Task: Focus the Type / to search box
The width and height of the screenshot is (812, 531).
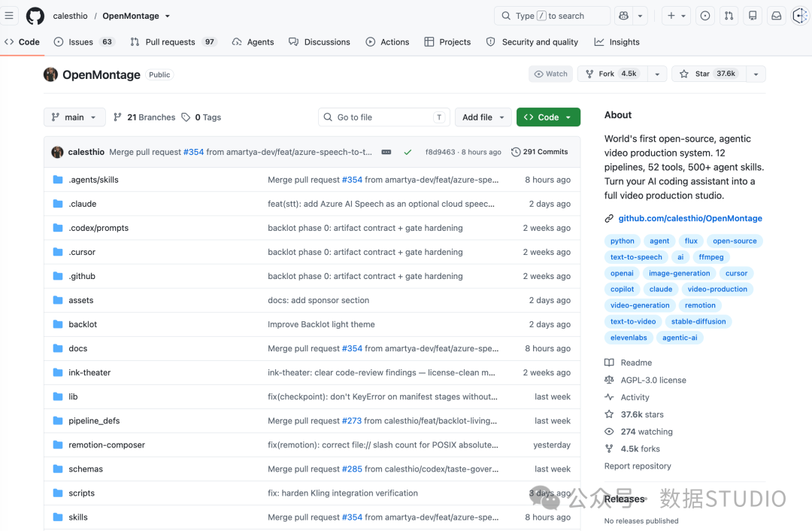Action: (x=552, y=16)
